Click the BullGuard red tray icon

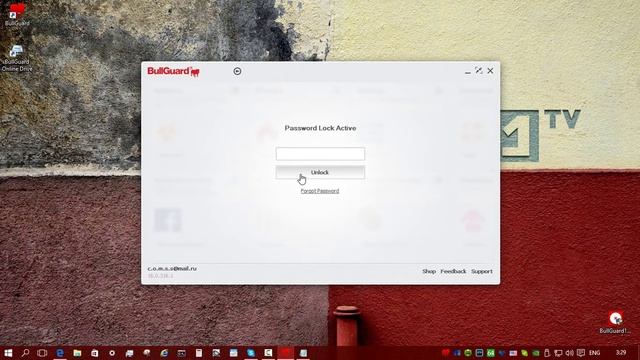click(x=445, y=353)
